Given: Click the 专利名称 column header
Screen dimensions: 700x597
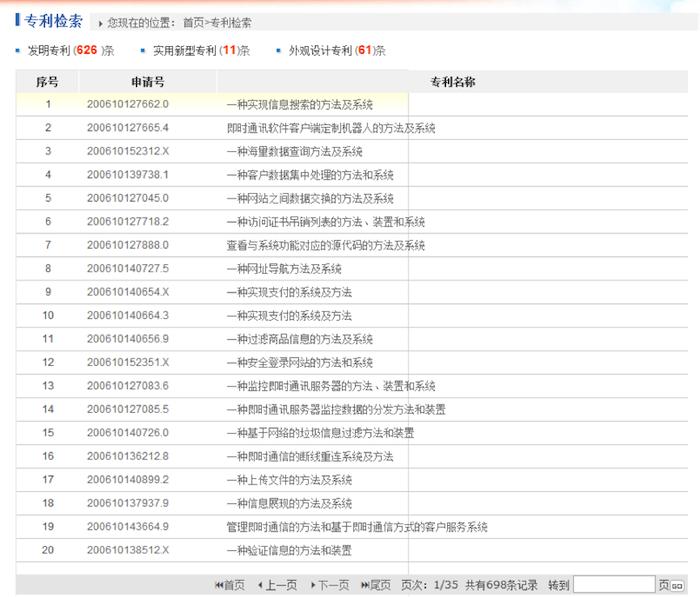Looking at the screenshot, I should point(452,81).
